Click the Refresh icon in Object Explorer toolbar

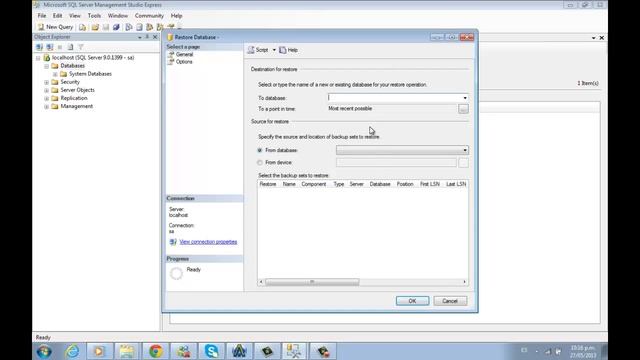pos(70,47)
